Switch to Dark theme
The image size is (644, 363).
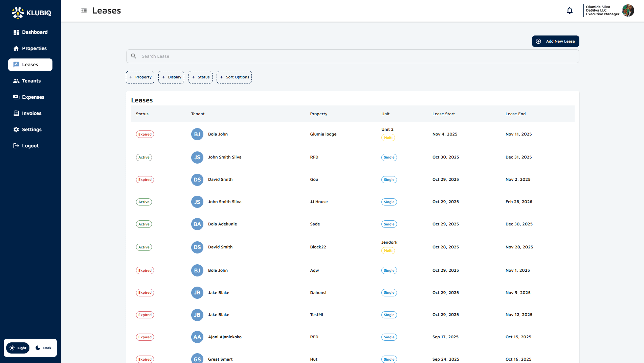pyautogui.click(x=44, y=348)
